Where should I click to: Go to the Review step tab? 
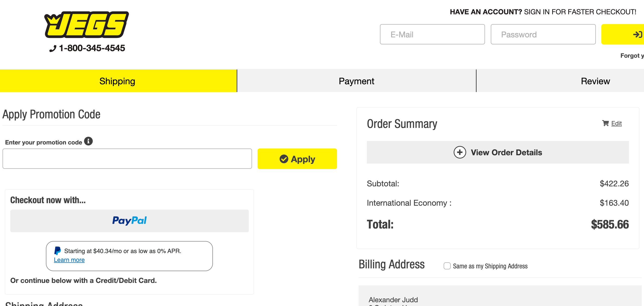click(595, 81)
